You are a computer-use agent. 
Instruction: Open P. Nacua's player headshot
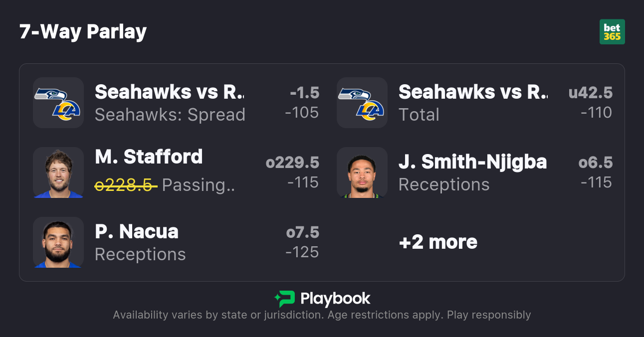pos(58,242)
